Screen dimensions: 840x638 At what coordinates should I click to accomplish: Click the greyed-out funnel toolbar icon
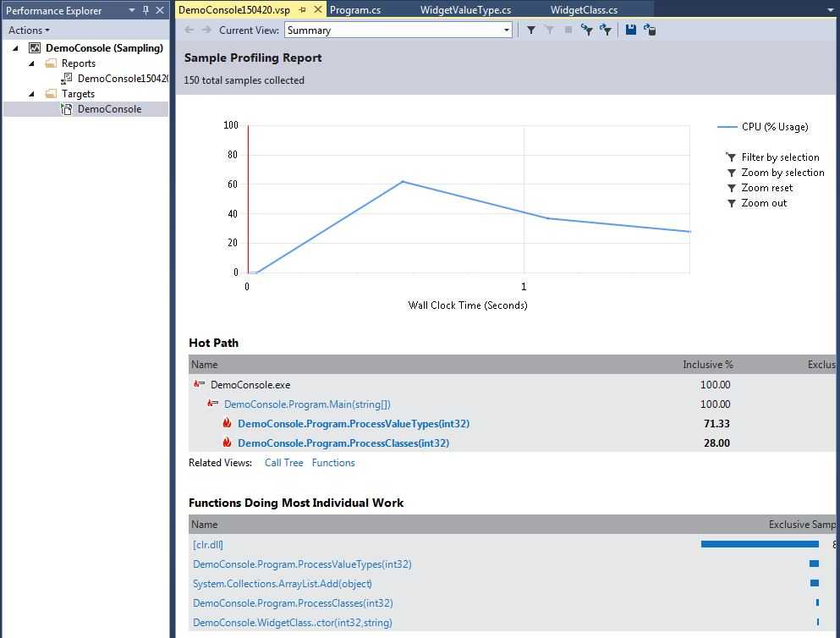[550, 30]
